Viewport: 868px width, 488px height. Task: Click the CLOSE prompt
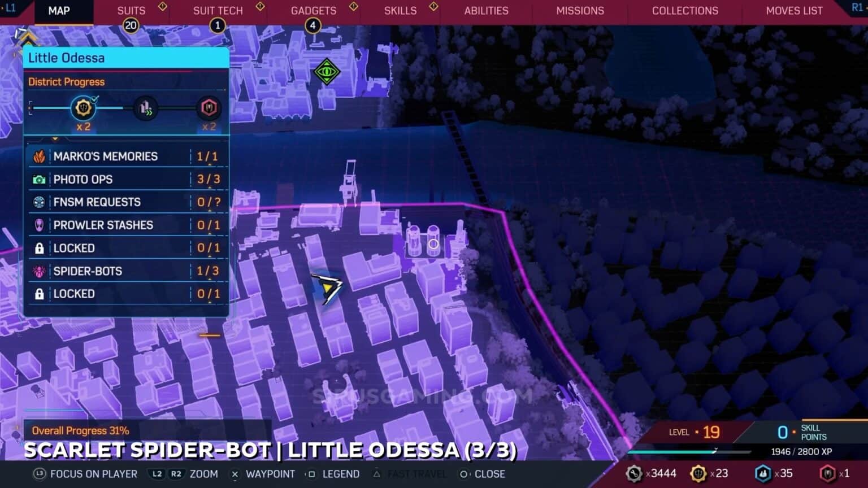483,474
